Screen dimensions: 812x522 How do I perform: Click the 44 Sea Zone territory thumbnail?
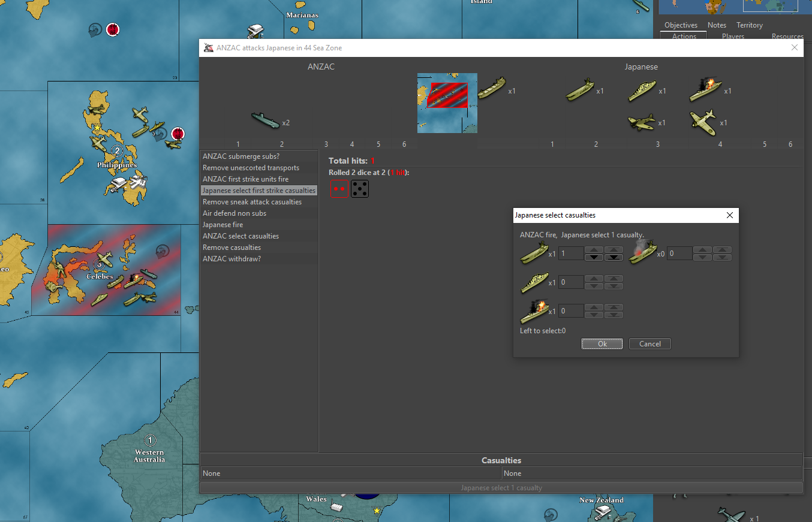[x=447, y=103]
